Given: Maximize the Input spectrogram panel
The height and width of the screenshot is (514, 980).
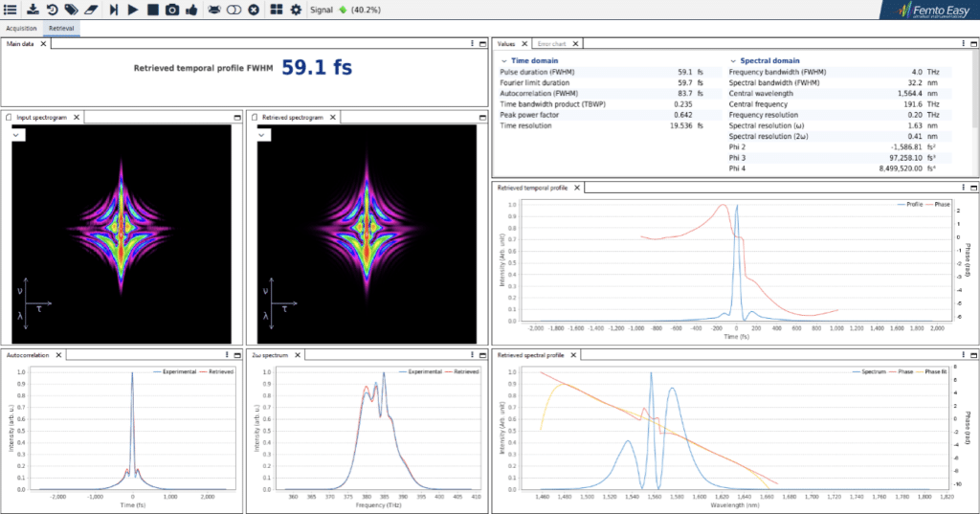Looking at the screenshot, I should click(237, 117).
